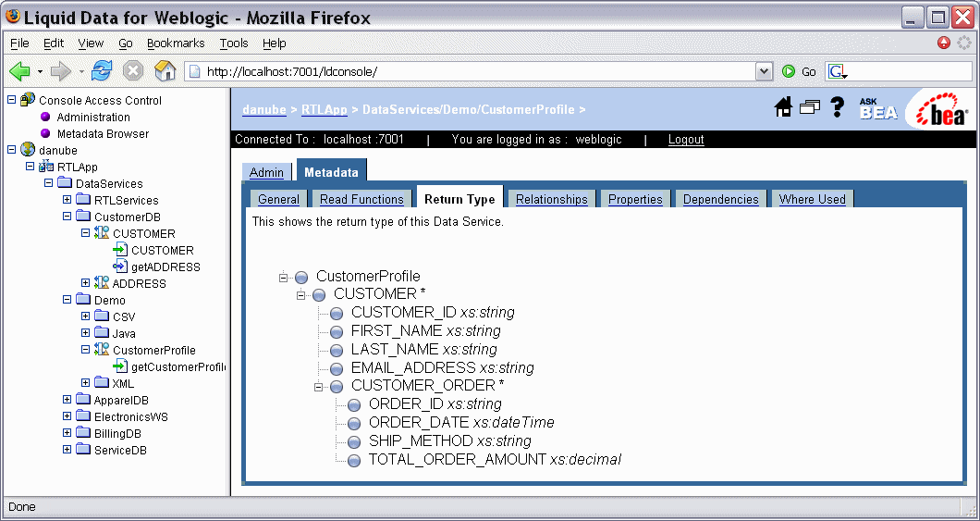This screenshot has height=521, width=980.
Task: Open the File menu
Action: (x=19, y=43)
